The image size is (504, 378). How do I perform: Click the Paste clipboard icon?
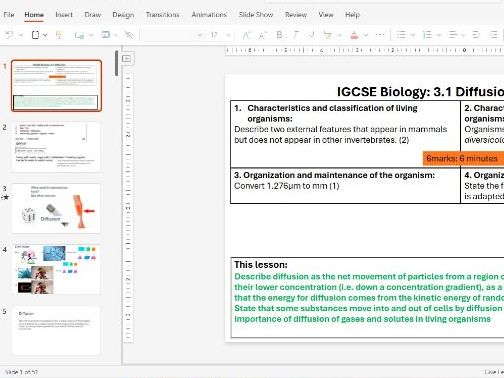coord(35,35)
